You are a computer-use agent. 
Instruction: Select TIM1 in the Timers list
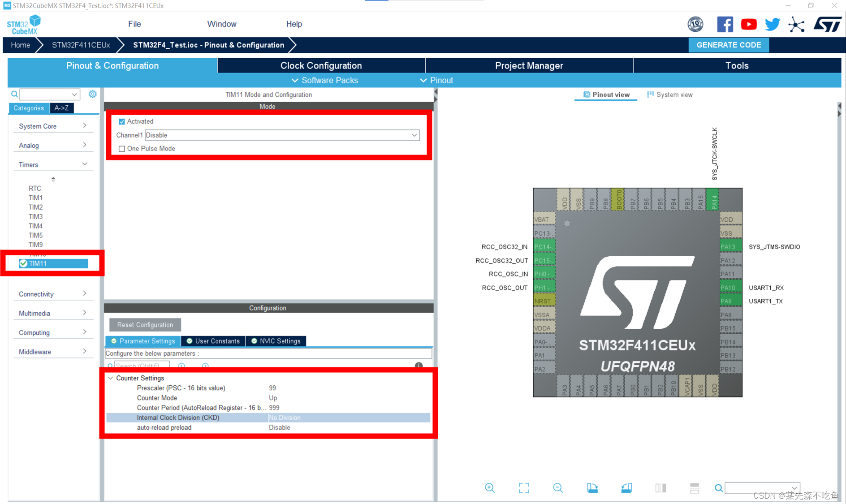pyautogui.click(x=35, y=198)
